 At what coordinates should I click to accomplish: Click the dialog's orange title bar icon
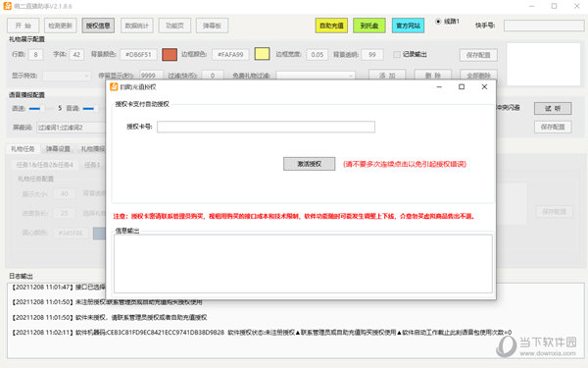[x=114, y=86]
